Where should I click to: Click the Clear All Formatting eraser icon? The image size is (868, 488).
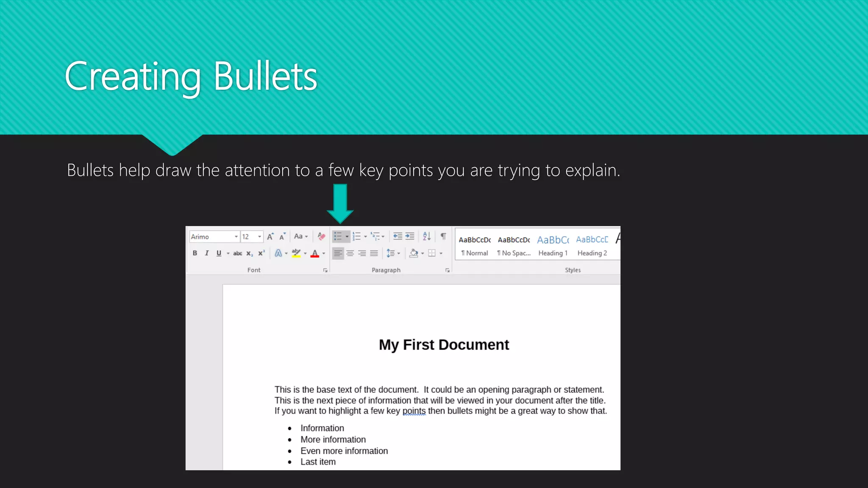tap(321, 236)
